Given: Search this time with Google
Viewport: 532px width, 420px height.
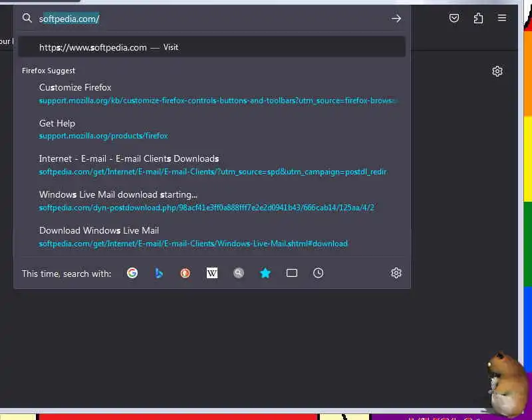Looking at the screenshot, I should pos(132,273).
